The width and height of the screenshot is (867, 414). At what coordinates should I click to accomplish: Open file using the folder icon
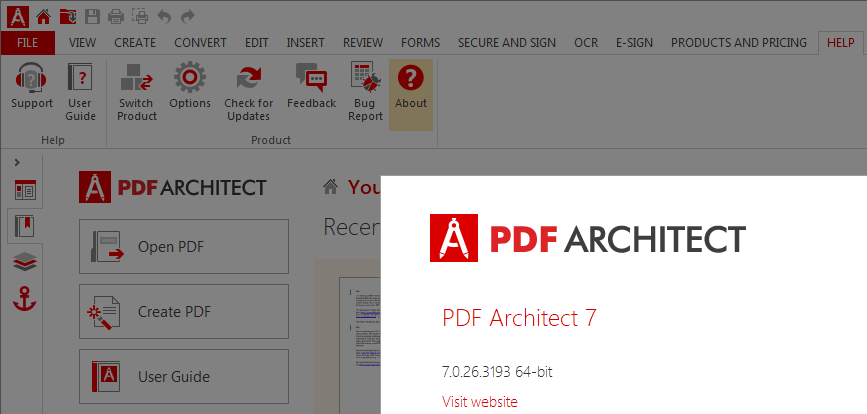[x=68, y=17]
